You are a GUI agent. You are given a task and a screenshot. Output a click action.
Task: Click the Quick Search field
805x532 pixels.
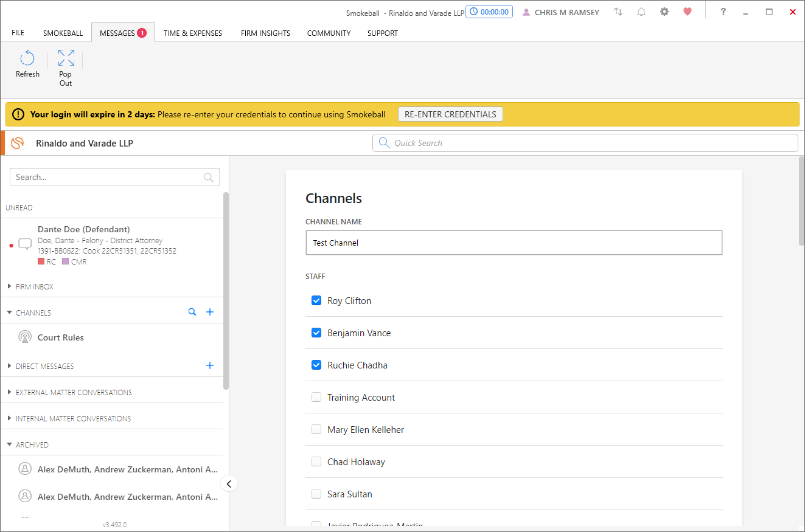tap(585, 143)
